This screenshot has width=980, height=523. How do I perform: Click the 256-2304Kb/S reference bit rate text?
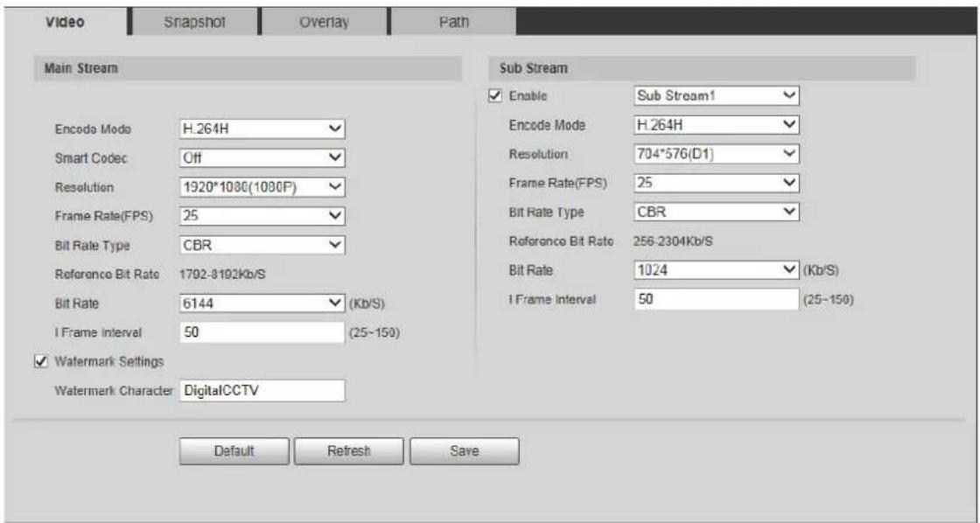(x=673, y=241)
